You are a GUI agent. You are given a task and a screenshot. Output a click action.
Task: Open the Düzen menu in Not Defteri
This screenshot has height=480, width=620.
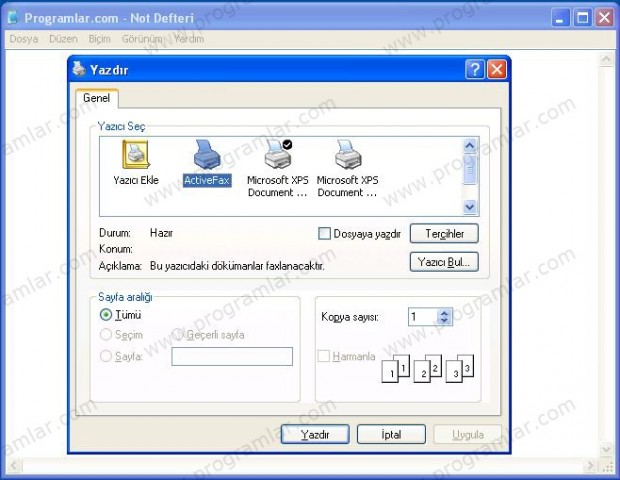[x=63, y=39]
